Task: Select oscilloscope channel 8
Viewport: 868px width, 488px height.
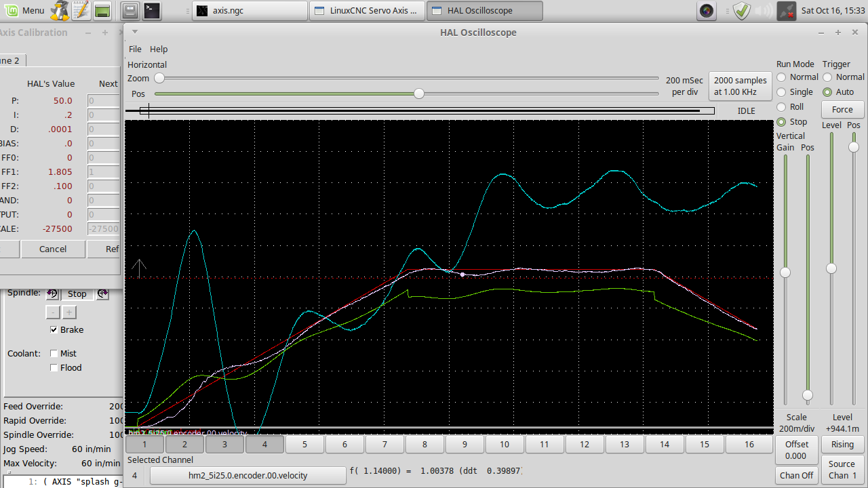Action: 425,445
